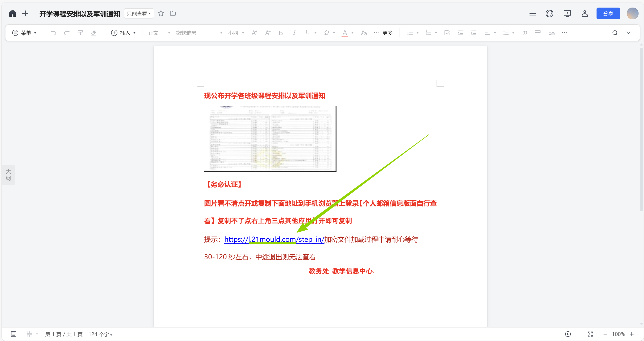Enter fullscreen view from status bar

[x=590, y=334]
